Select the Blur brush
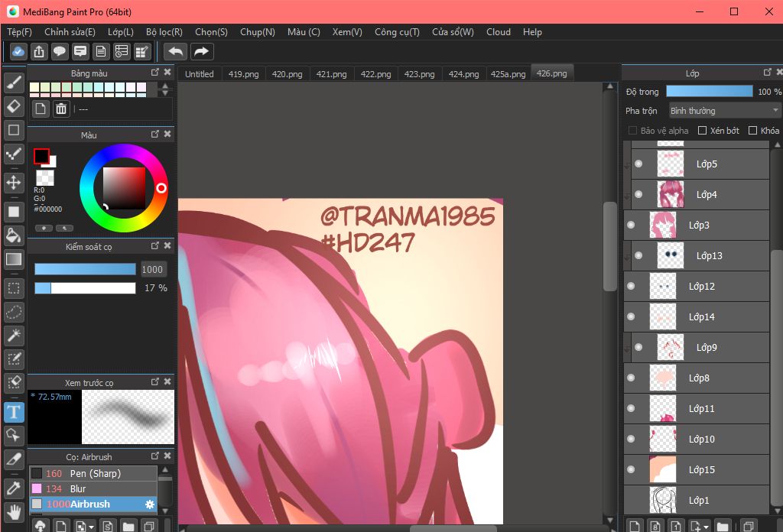 (x=93, y=488)
